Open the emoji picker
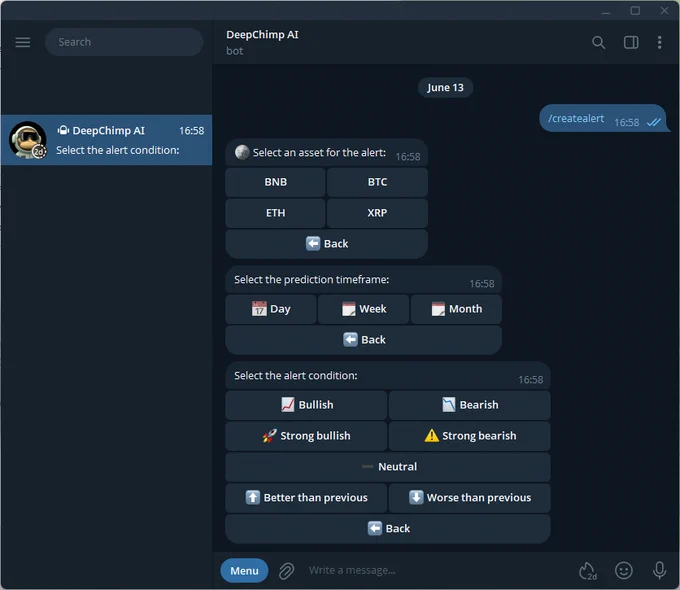Viewport: 680px width, 590px height. 624,570
